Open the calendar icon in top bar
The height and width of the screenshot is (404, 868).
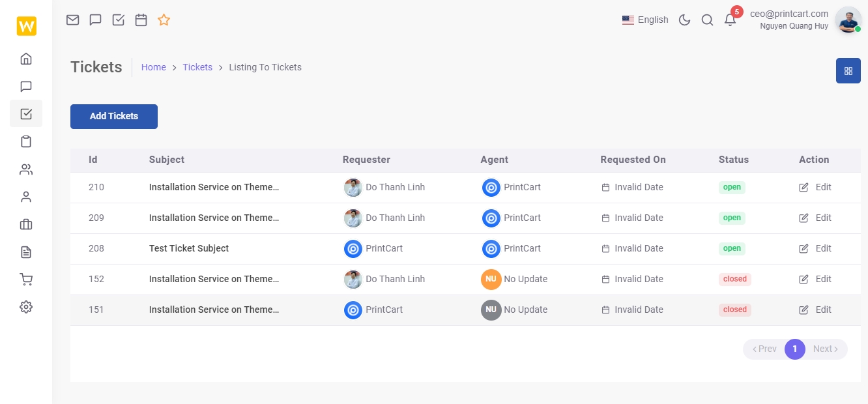pos(141,20)
